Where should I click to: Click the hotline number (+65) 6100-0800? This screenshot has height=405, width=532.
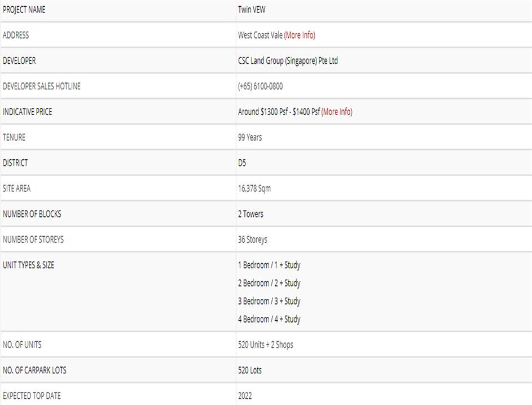point(260,86)
